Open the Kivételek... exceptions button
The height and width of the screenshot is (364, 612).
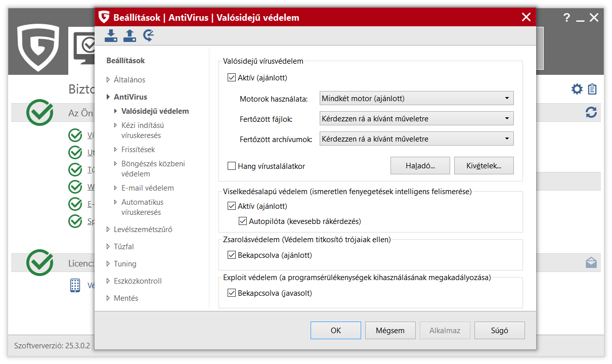point(484,166)
